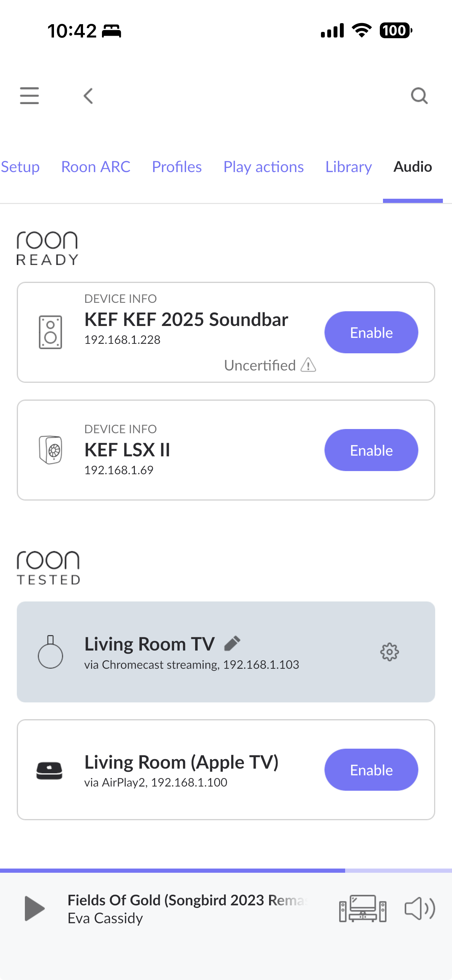This screenshot has height=980, width=452.
Task: Go to the Library tab
Action: tap(348, 166)
